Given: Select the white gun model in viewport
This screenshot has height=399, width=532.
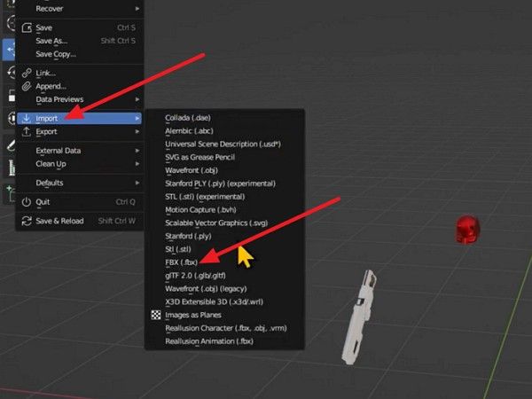Looking at the screenshot, I should (358, 319).
